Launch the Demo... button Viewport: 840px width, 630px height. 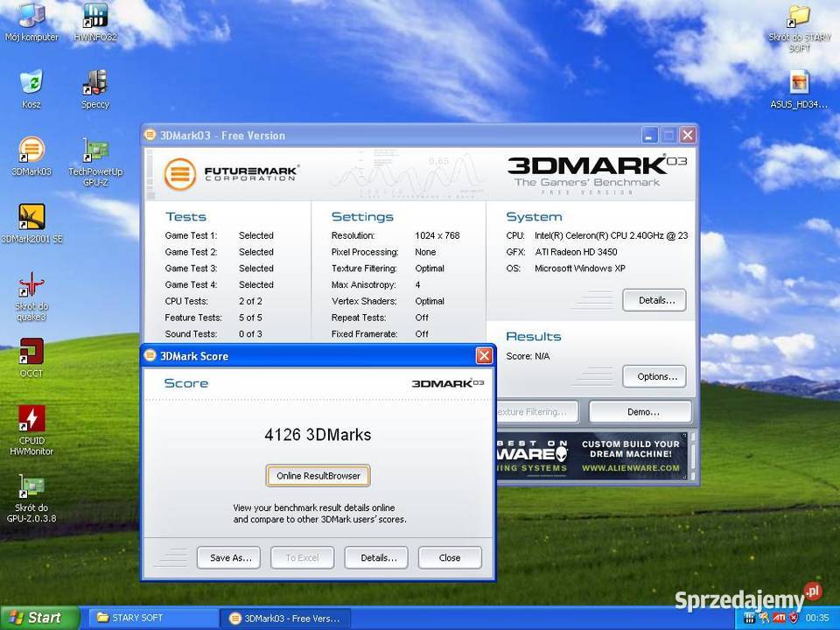click(640, 411)
